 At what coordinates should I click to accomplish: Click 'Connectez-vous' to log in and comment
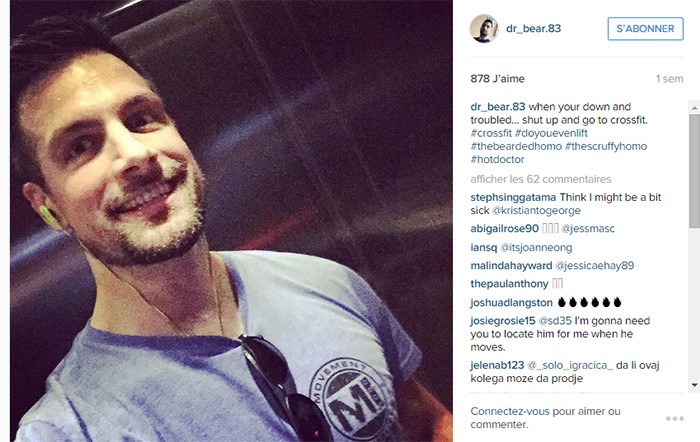point(505,411)
